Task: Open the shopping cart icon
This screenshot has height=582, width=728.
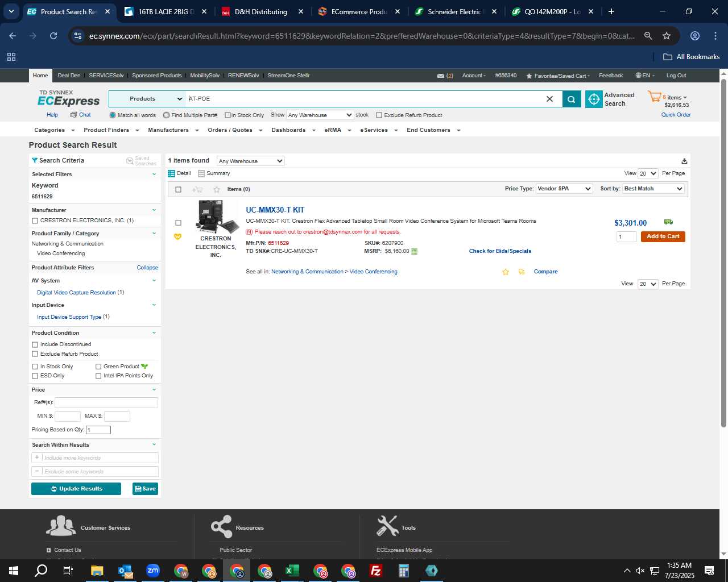Action: (x=655, y=97)
